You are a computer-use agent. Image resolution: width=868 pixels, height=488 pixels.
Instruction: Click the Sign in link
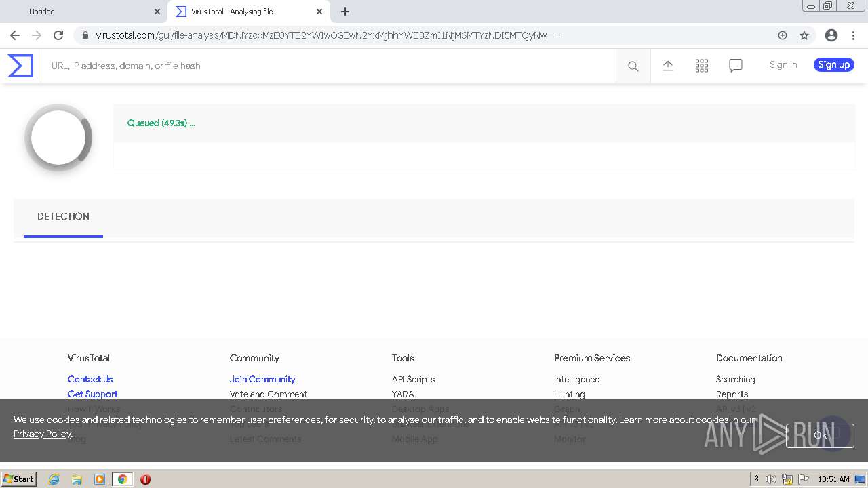click(x=783, y=65)
